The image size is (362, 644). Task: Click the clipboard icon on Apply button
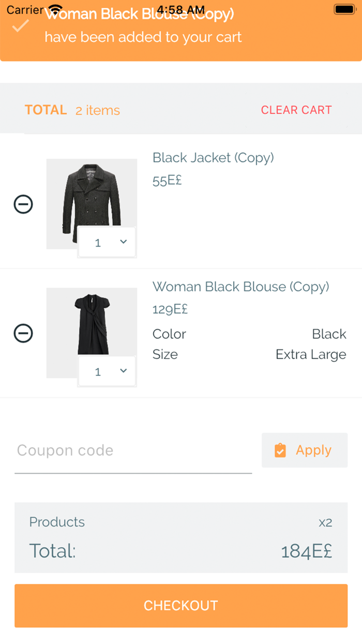(281, 450)
